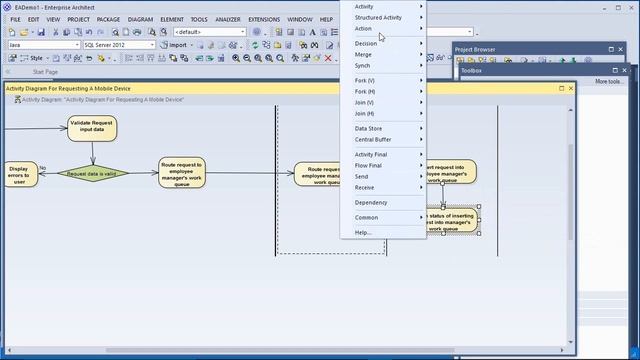Screen dimensions: 640x360
Task: Click the horizontal scrollbar right arrow
Action: tap(562, 350)
